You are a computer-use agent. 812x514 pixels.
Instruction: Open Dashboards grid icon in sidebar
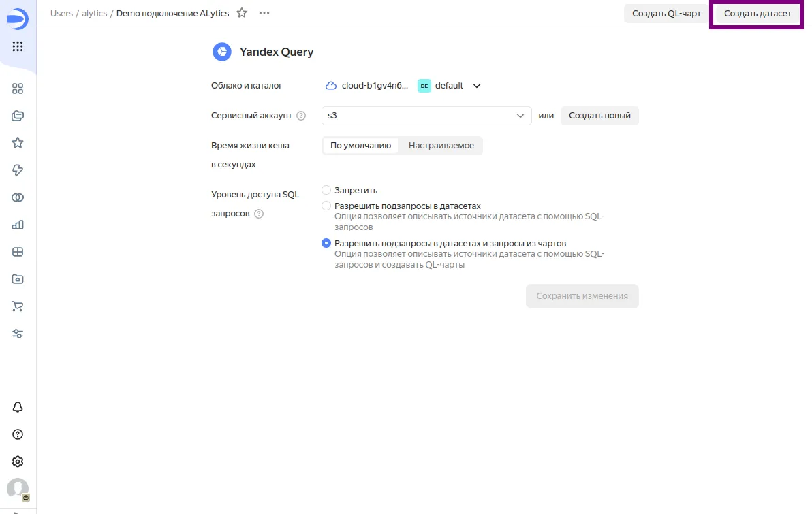click(18, 252)
